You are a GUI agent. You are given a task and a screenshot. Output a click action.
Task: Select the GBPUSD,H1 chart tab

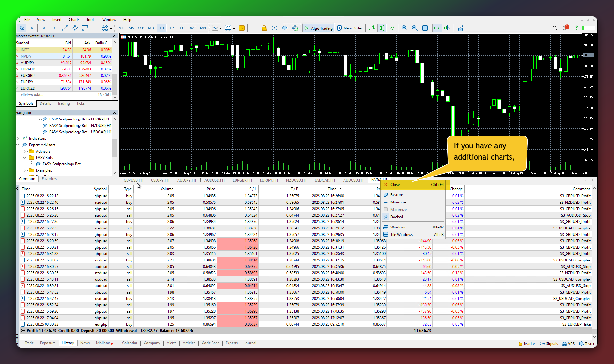(x=133, y=180)
